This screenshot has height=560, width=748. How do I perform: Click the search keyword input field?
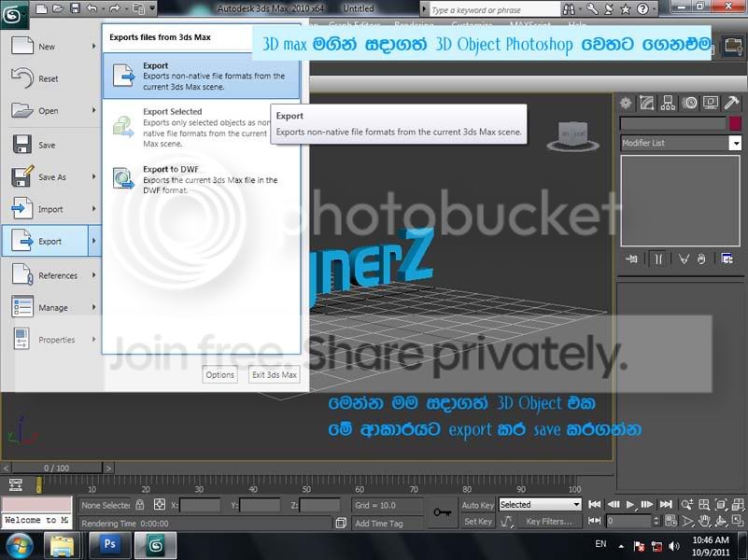(494, 9)
